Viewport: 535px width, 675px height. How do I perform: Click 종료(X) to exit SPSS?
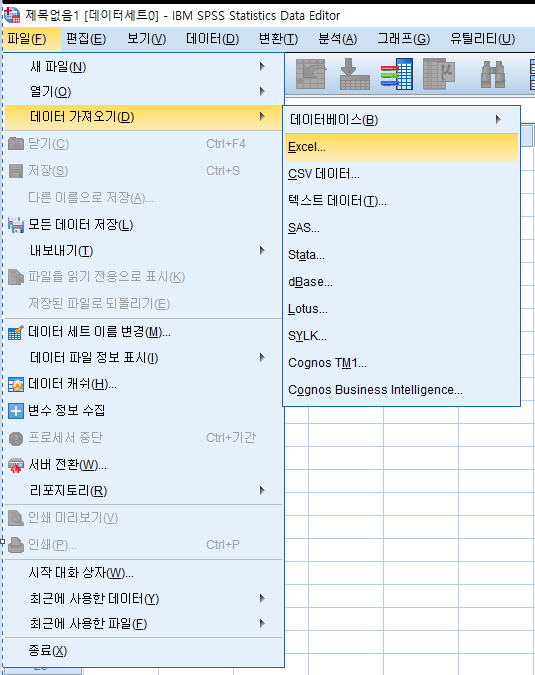[x=144, y=650]
